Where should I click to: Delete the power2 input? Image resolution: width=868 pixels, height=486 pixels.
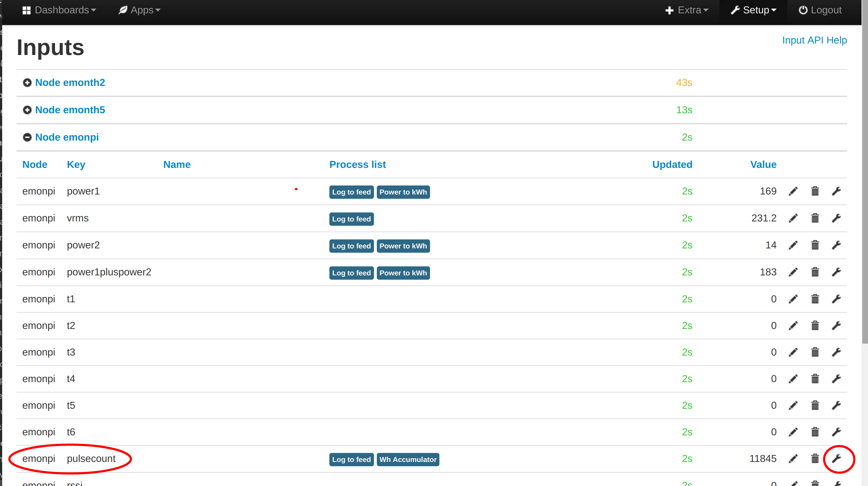click(x=815, y=245)
